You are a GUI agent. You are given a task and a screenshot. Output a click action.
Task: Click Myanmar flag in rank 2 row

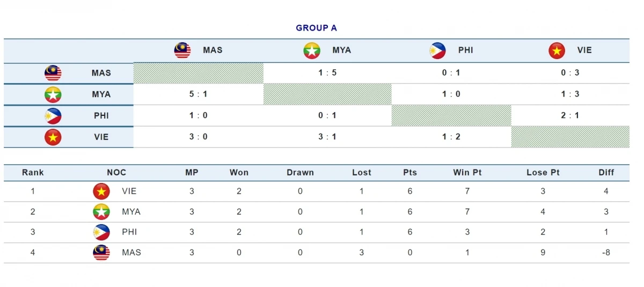(x=101, y=212)
